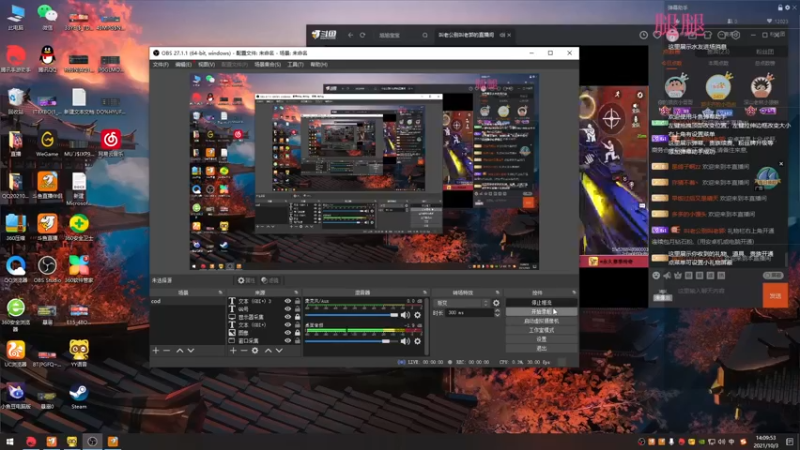Screen dimensions: 800x450
Task: Click back arrow in Douyu client window
Action: (x=351, y=35)
